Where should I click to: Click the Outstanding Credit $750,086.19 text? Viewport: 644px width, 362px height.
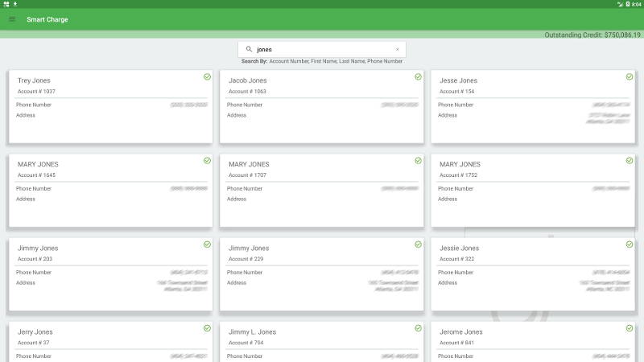592,35
